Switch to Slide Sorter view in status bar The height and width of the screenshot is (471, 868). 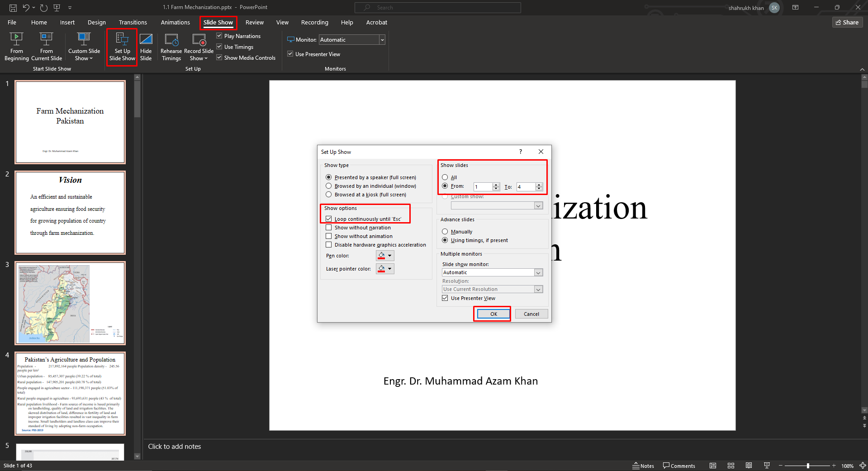(730, 466)
